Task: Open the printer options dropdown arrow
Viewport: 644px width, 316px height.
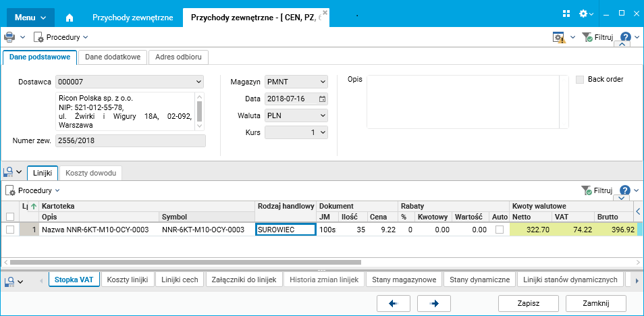Action: (22, 37)
